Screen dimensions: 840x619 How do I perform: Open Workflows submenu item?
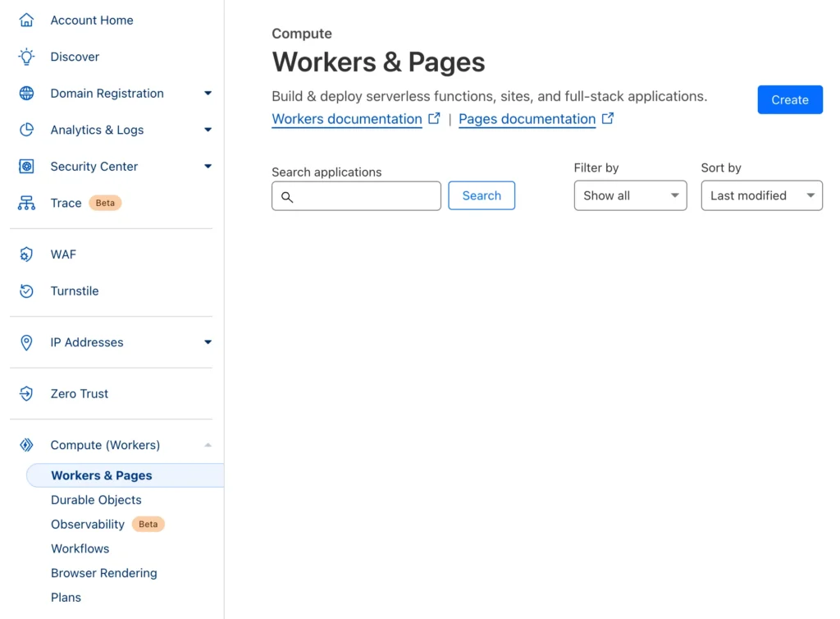coord(80,548)
